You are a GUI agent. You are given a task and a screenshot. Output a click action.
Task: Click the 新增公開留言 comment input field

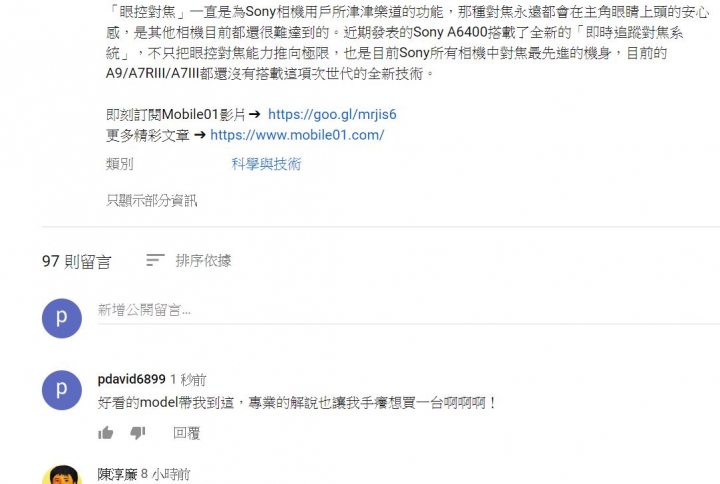(409, 311)
